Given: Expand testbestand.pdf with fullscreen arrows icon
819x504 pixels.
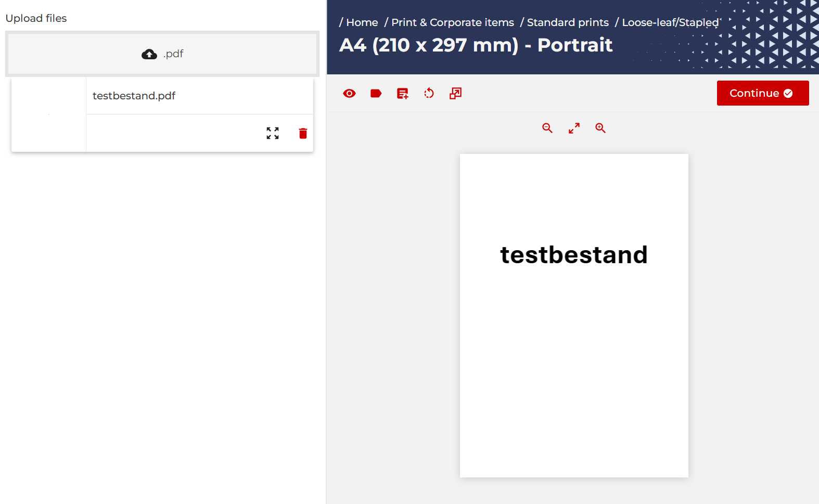Looking at the screenshot, I should (273, 133).
